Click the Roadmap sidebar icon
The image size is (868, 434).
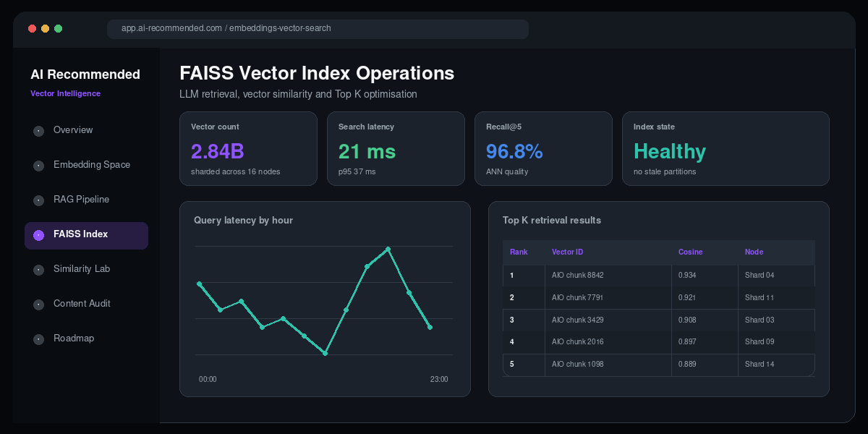point(39,340)
